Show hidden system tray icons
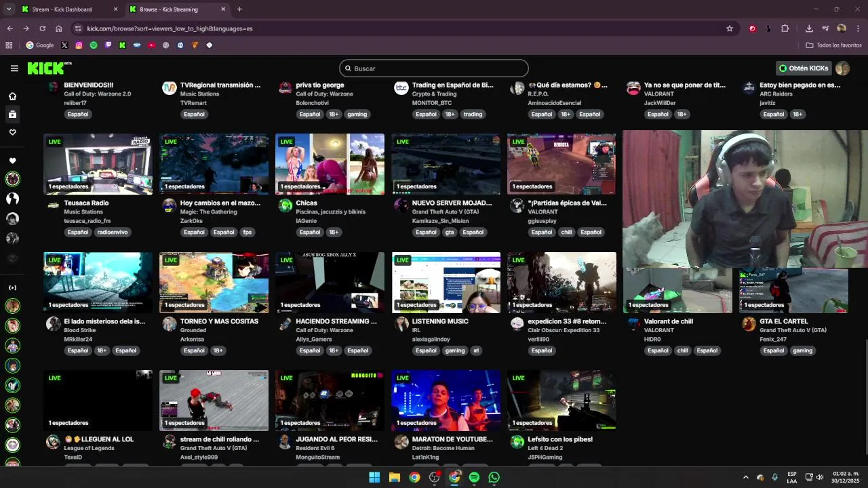 (746, 477)
